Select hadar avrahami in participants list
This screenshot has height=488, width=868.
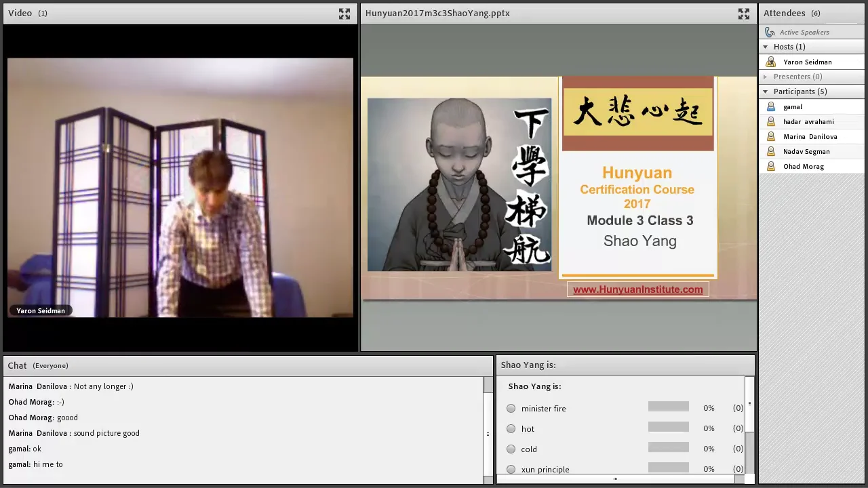[812, 121]
